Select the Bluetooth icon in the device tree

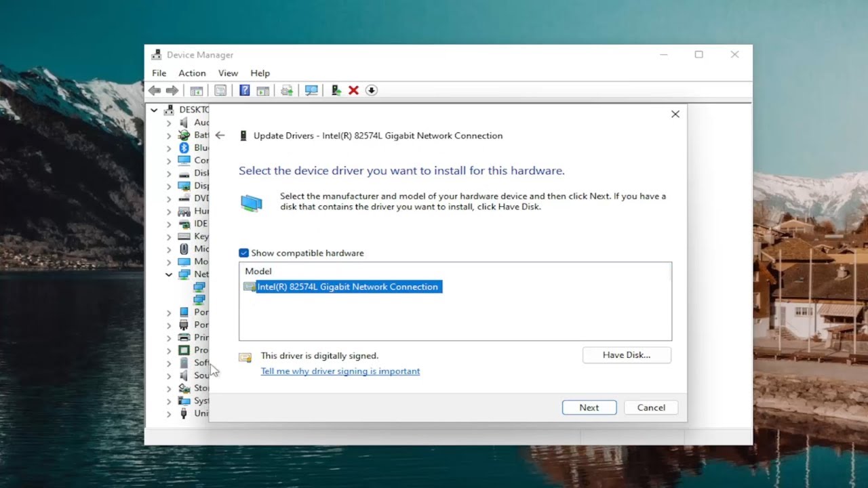(x=184, y=148)
